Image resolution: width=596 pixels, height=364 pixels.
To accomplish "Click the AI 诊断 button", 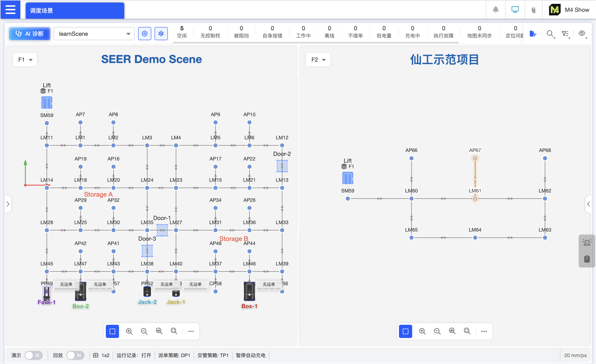I will point(30,34).
